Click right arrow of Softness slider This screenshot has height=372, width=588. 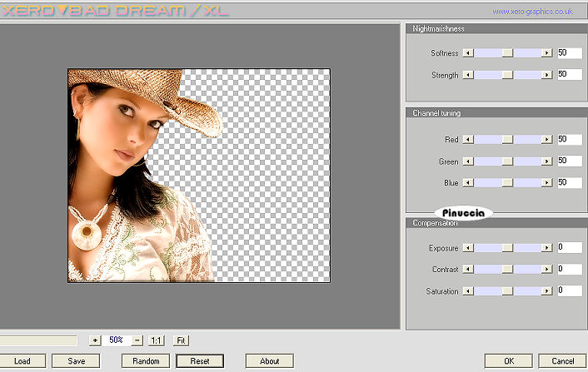pos(546,52)
